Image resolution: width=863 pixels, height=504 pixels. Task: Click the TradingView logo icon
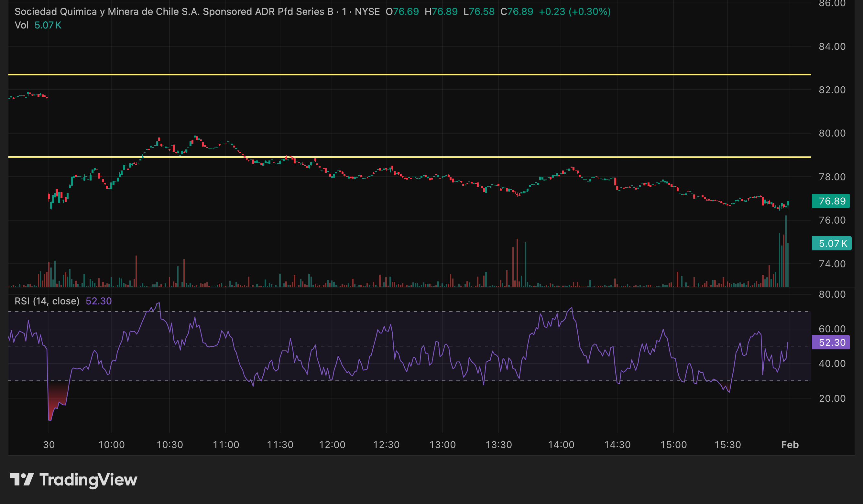click(x=21, y=479)
